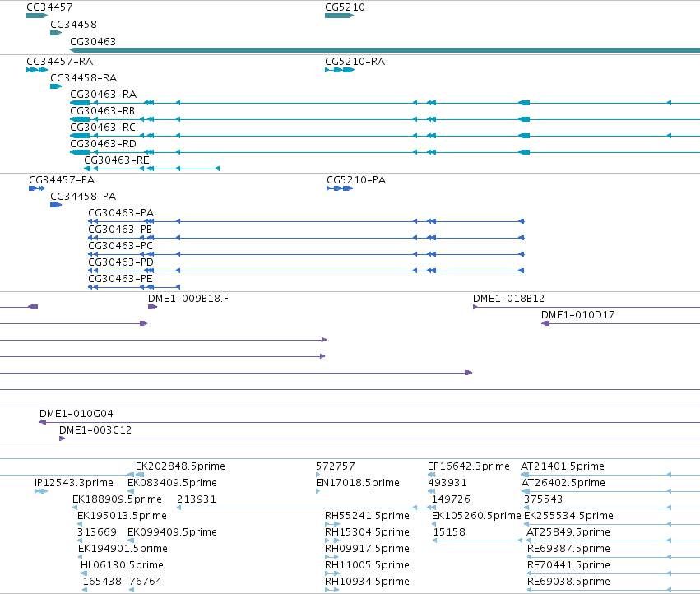Image resolution: width=700 pixels, height=594 pixels.
Task: Select the CG30463-PA protein label
Action: tap(121, 212)
